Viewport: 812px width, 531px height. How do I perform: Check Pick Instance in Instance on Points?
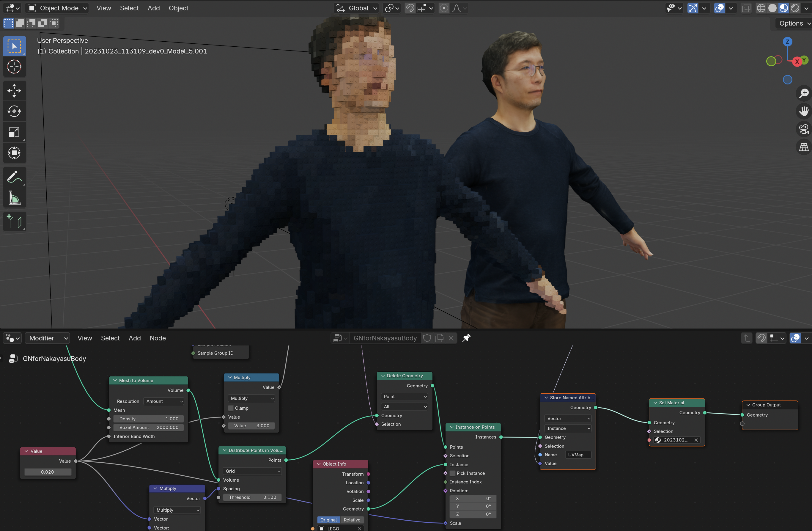click(x=453, y=473)
